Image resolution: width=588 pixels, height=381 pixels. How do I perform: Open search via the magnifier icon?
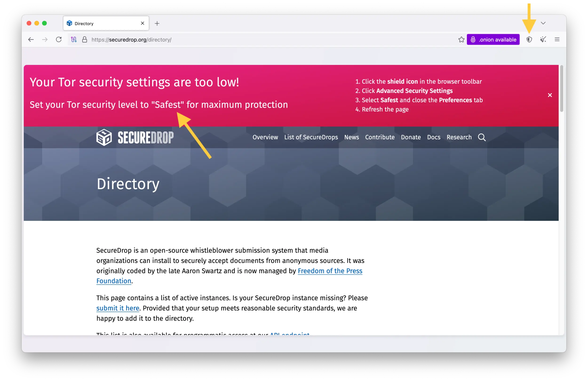[482, 137]
